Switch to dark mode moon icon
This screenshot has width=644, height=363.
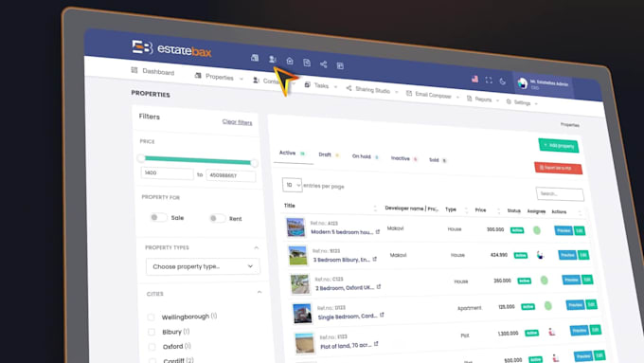point(502,82)
